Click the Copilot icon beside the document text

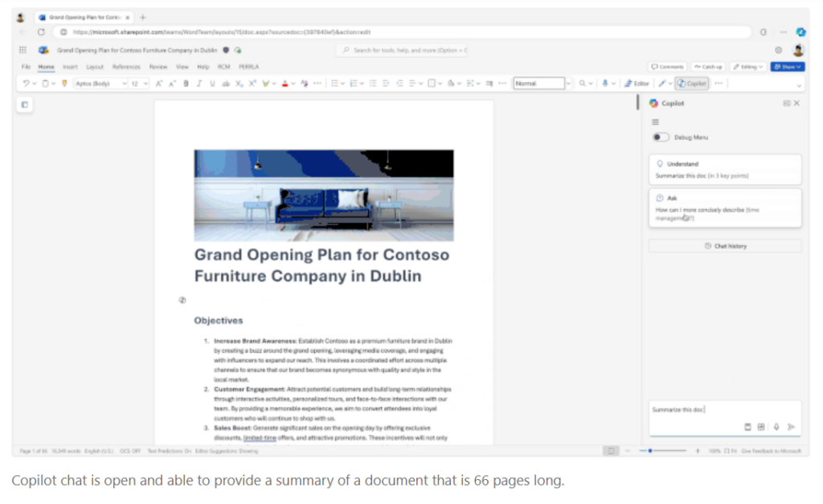pyautogui.click(x=182, y=300)
